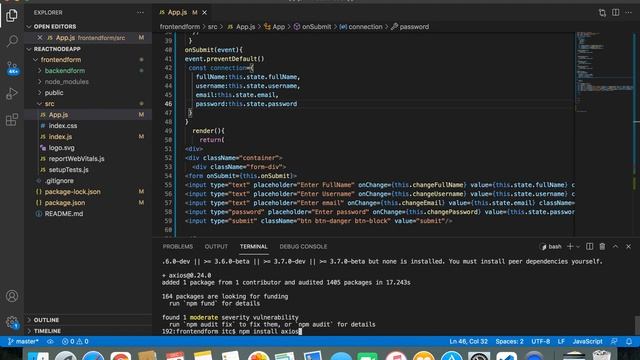Screen dimensions: 640x360
Task: Switch to the Problems tab
Action: point(178,247)
